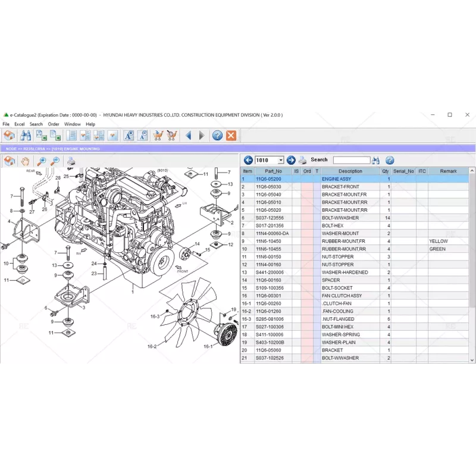Click the binoculars search icon beside search field
476x476 pixels.
[x=377, y=160]
